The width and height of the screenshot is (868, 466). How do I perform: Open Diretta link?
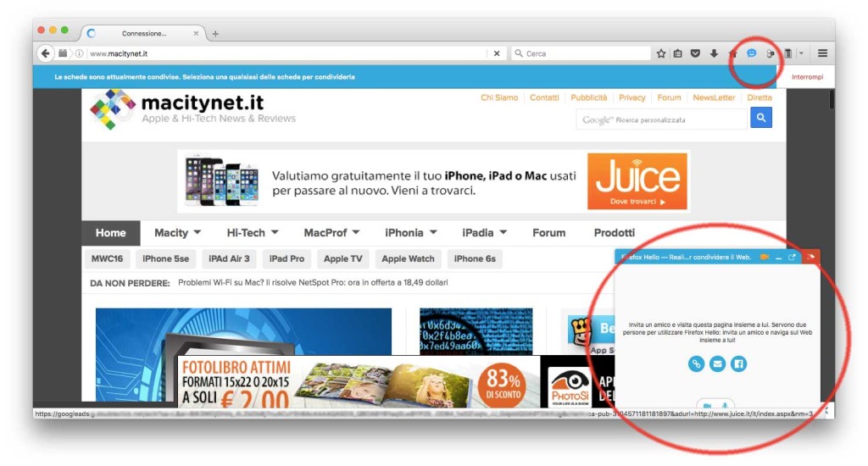(x=759, y=97)
